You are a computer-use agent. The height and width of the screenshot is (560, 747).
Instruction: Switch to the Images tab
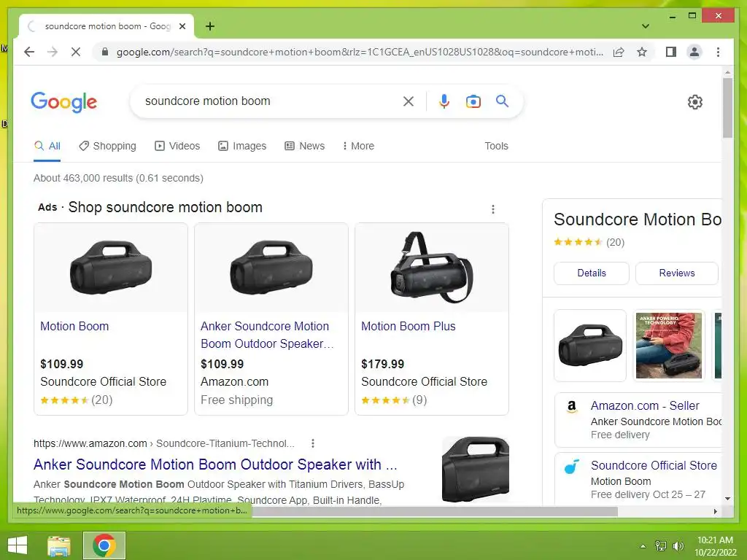tap(242, 146)
